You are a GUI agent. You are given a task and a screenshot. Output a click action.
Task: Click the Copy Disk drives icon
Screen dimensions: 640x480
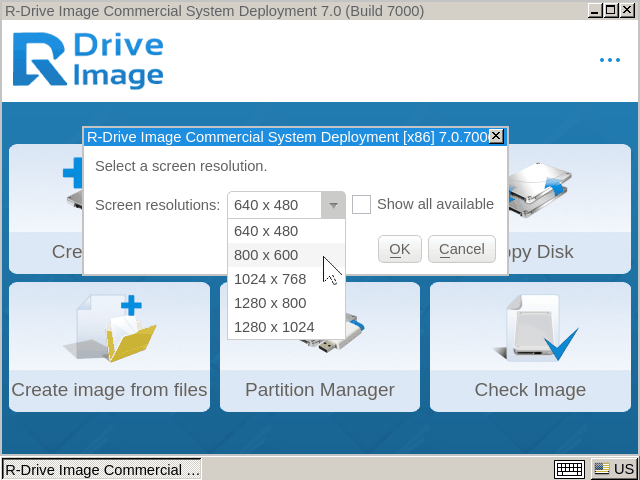coord(540,189)
